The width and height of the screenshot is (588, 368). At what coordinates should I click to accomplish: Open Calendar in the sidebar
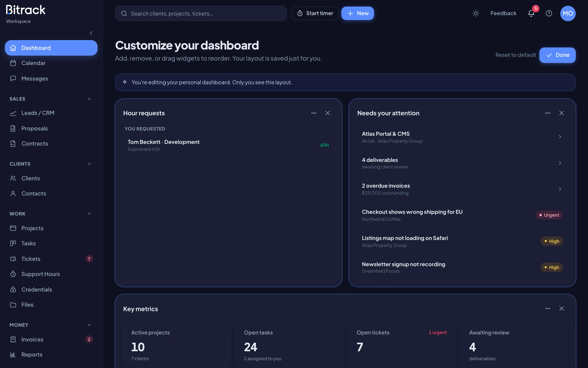pos(51,63)
